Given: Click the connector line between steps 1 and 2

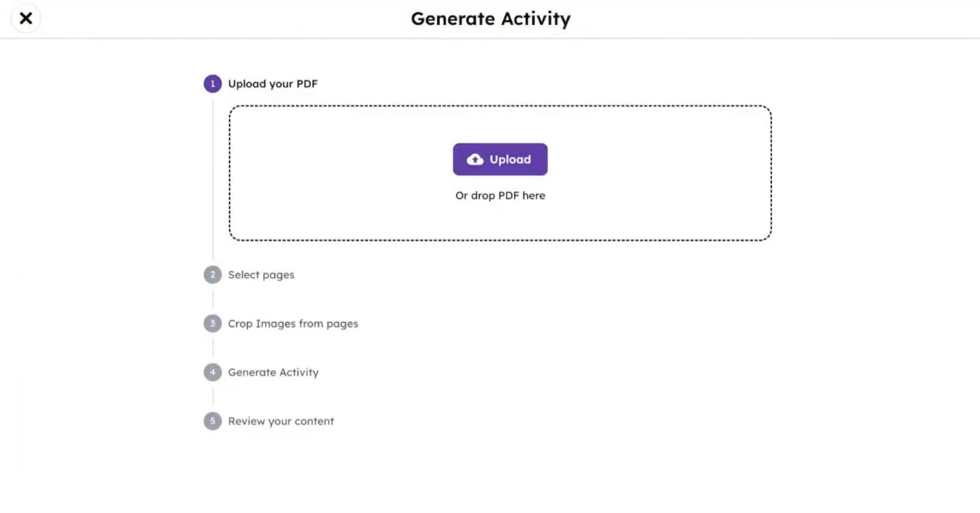Looking at the screenshot, I should (x=213, y=179).
